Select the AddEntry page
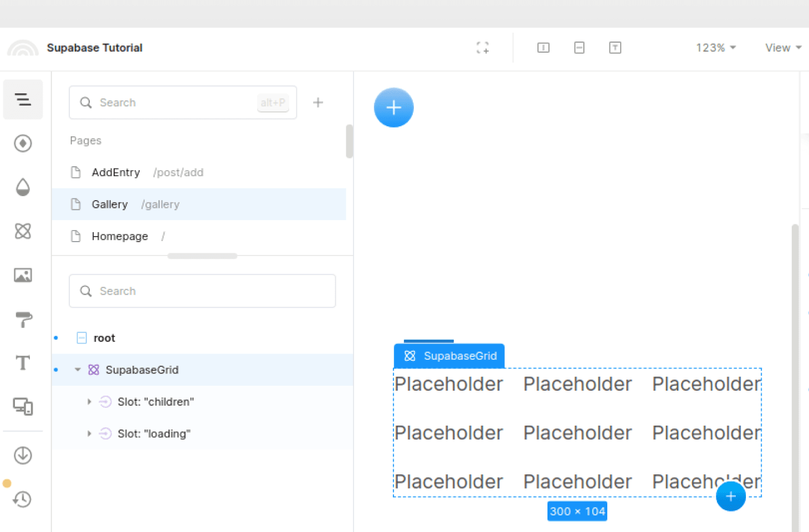Screen dimensions: 809x532 [116, 172]
